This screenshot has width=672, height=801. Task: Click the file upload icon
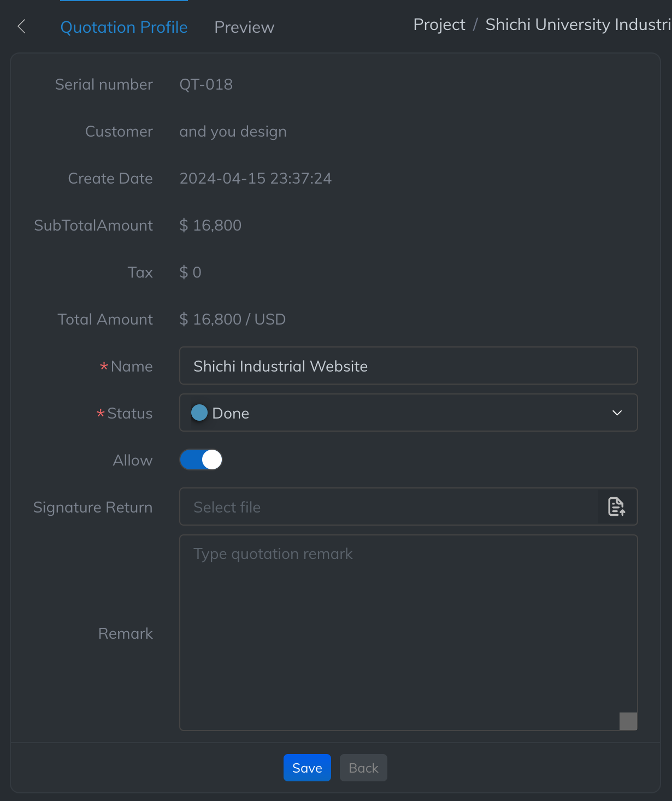pyautogui.click(x=617, y=506)
